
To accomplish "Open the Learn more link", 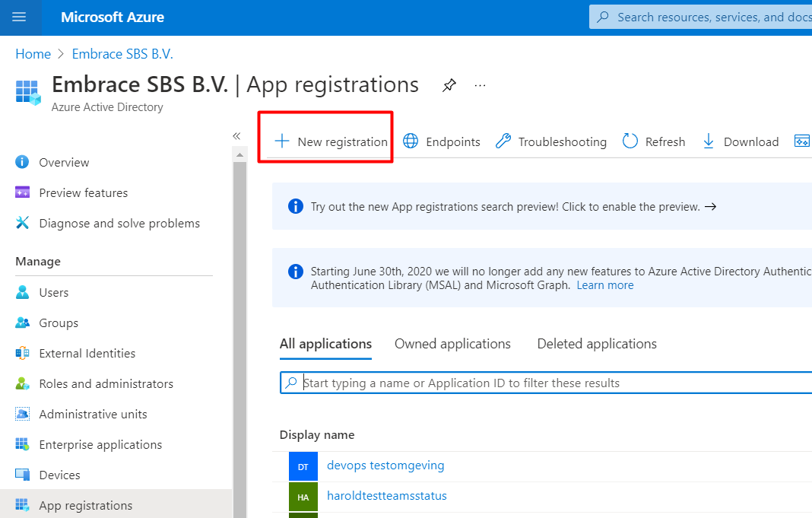I will pyautogui.click(x=605, y=285).
